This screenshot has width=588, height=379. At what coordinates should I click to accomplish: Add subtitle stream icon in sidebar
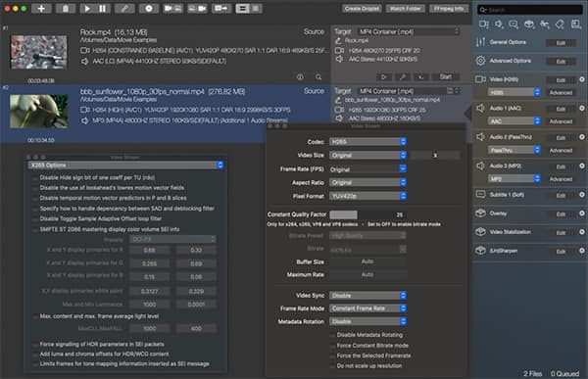coord(514,24)
